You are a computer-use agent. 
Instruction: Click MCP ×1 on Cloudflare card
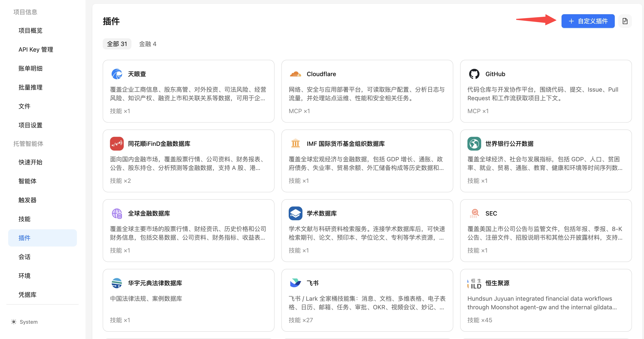(x=299, y=111)
